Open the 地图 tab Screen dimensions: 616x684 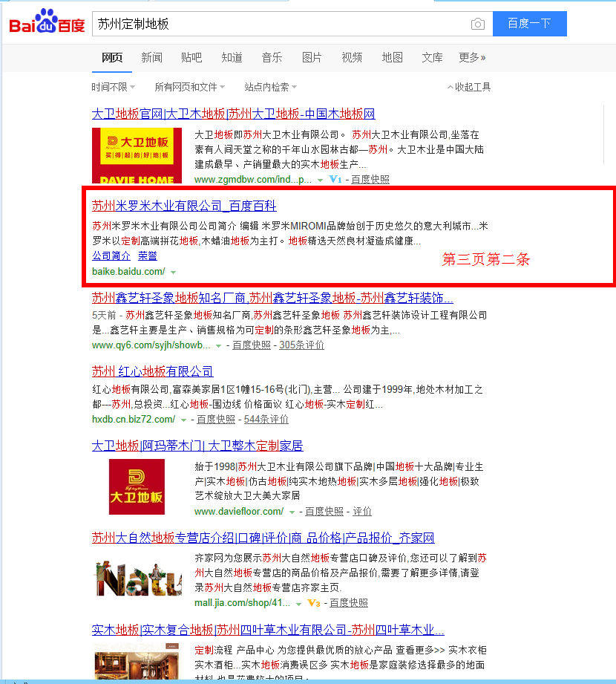(x=392, y=58)
